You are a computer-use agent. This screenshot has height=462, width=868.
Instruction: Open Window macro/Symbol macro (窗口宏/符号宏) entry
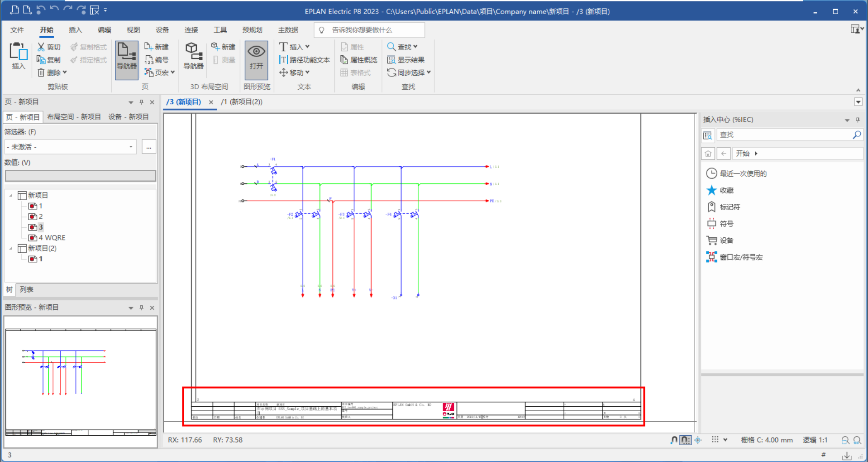(x=740, y=257)
